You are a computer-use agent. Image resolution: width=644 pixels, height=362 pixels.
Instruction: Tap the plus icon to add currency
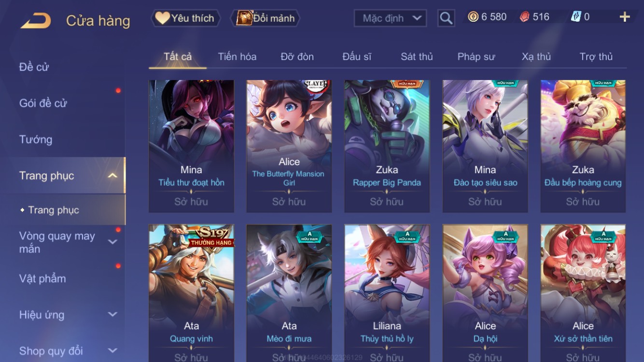(x=625, y=17)
